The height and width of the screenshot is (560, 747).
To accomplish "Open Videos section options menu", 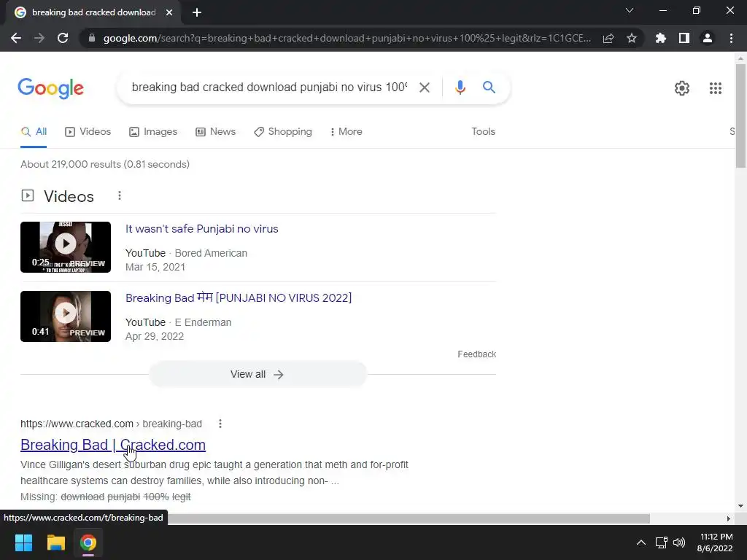I will pyautogui.click(x=120, y=195).
